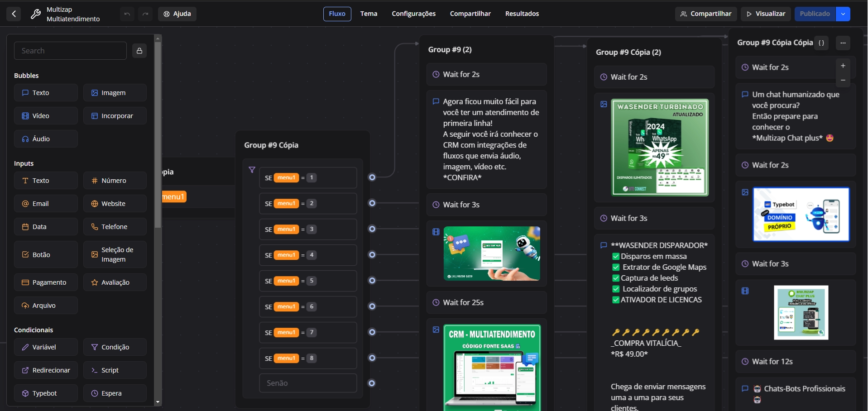The image size is (868, 411).
Task: Select the Condição conditional block
Action: pyautogui.click(x=115, y=347)
